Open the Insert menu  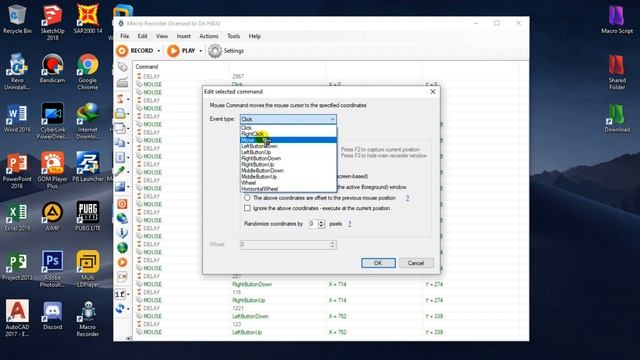(x=184, y=36)
